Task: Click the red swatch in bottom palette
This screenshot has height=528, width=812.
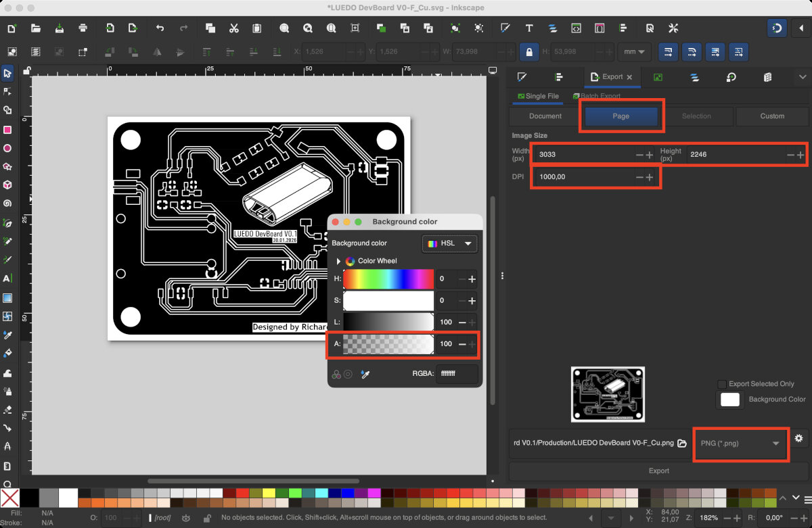Action: click(x=242, y=493)
